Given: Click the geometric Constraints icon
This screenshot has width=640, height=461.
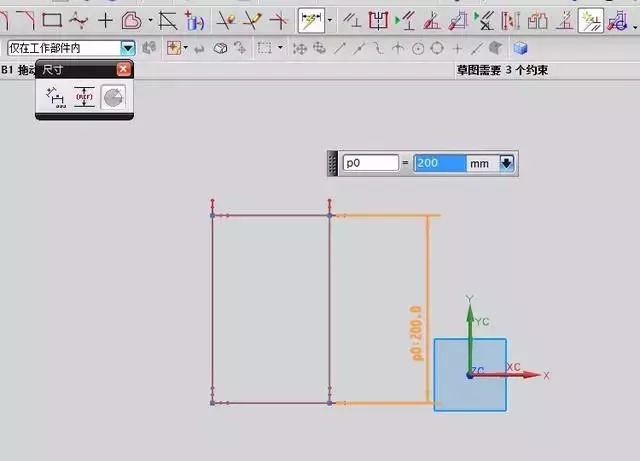Looking at the screenshot, I should [x=352, y=19].
